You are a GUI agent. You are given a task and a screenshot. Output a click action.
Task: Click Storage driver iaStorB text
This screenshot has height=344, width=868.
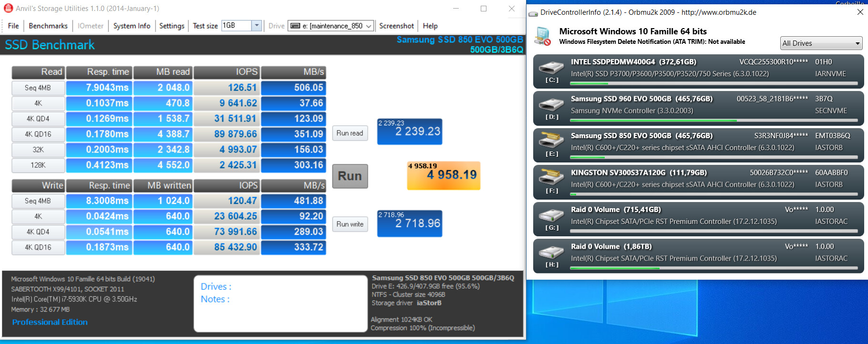[x=406, y=303]
